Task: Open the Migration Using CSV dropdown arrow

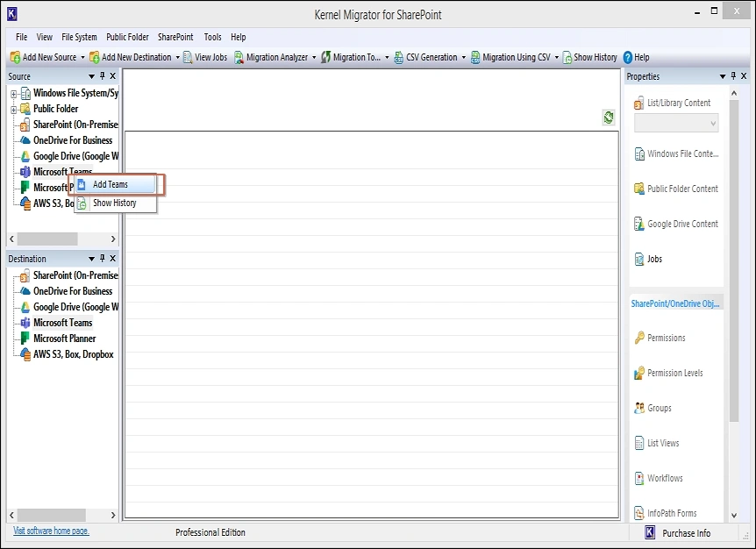Action: tap(556, 57)
